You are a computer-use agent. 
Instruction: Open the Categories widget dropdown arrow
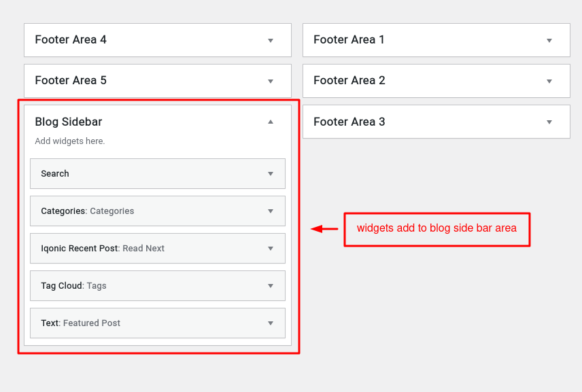271,211
